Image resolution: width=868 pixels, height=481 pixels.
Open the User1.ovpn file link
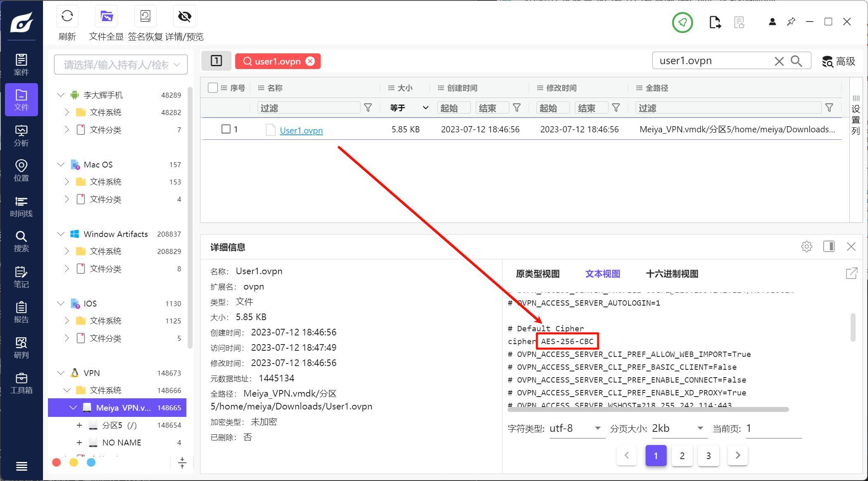point(301,130)
